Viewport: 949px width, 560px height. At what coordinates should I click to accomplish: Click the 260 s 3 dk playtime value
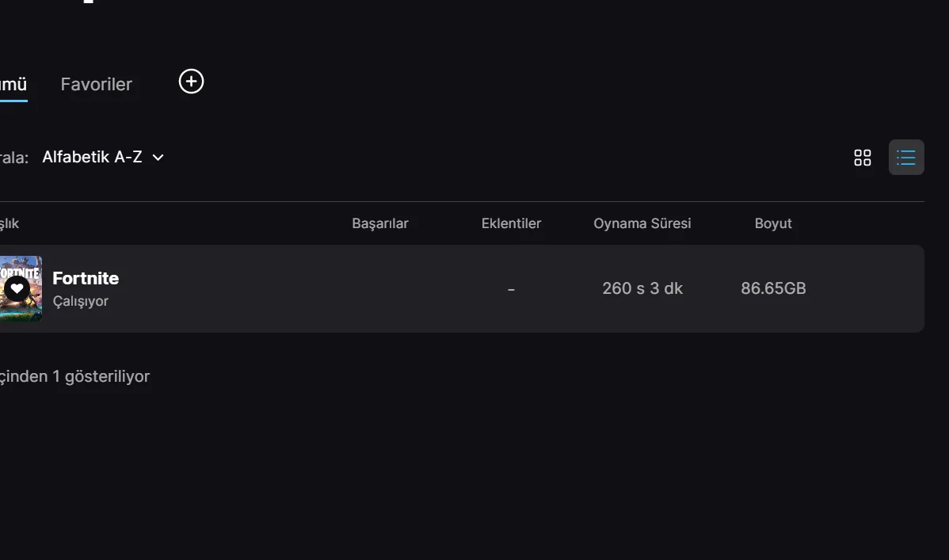(642, 288)
